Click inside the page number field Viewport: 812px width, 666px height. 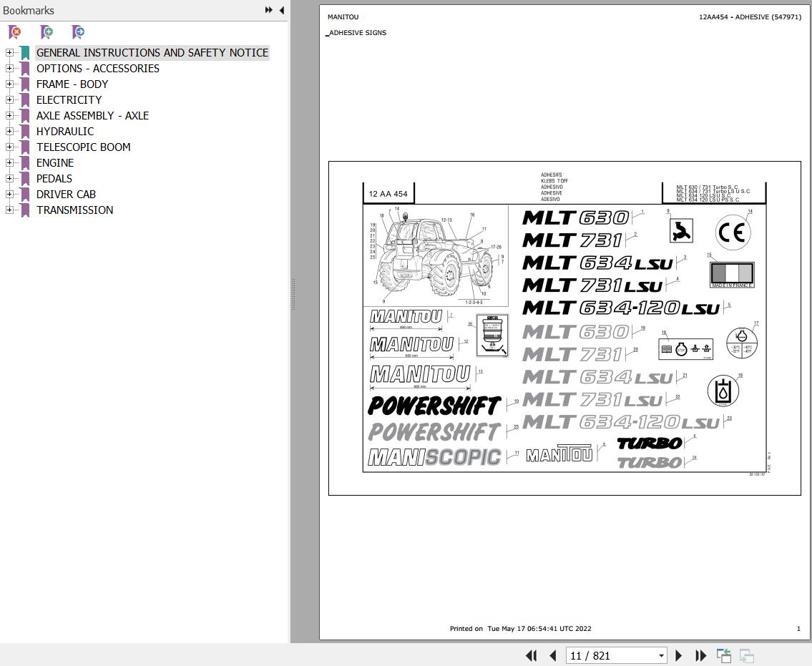point(608,655)
